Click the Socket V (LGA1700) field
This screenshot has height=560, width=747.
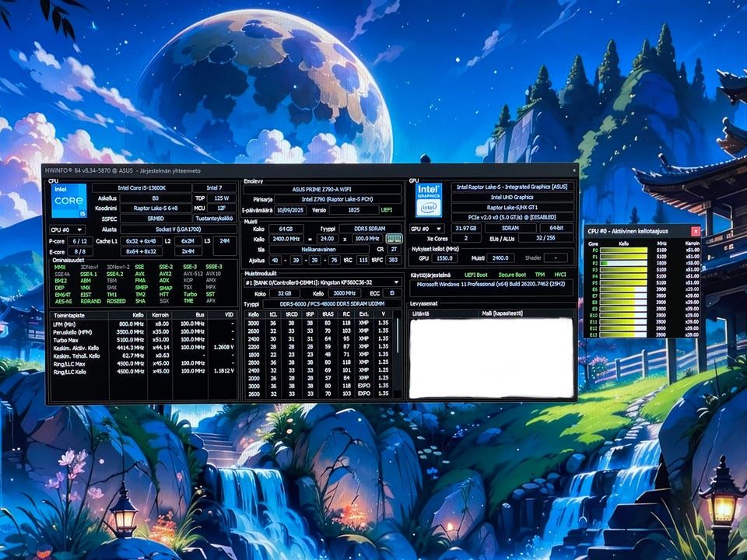[x=178, y=229]
